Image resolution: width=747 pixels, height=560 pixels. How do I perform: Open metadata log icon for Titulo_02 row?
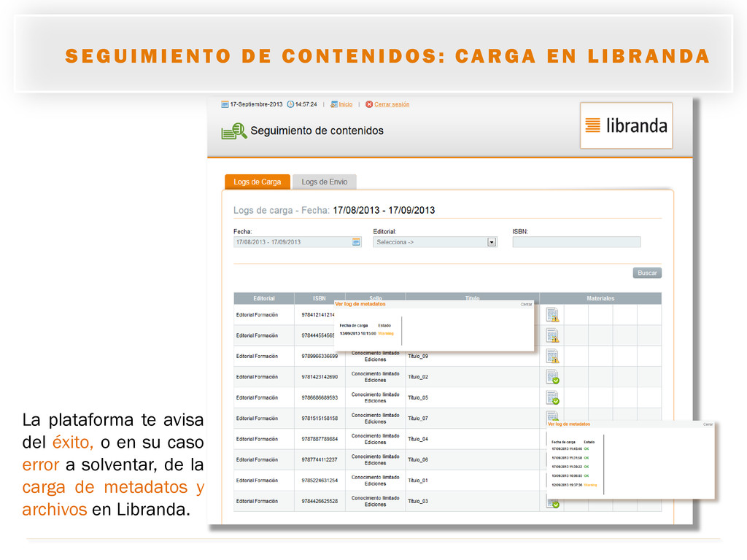coord(552,377)
